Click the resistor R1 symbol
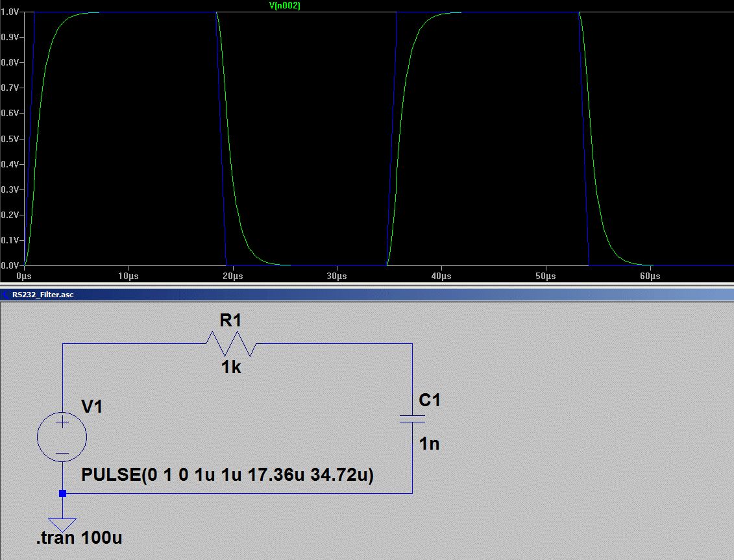Viewport: 734px width, 560px height. (231, 344)
